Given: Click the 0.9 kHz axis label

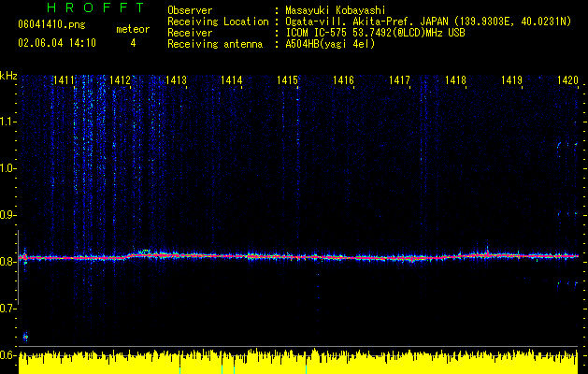Looking at the screenshot, I should (7, 215).
